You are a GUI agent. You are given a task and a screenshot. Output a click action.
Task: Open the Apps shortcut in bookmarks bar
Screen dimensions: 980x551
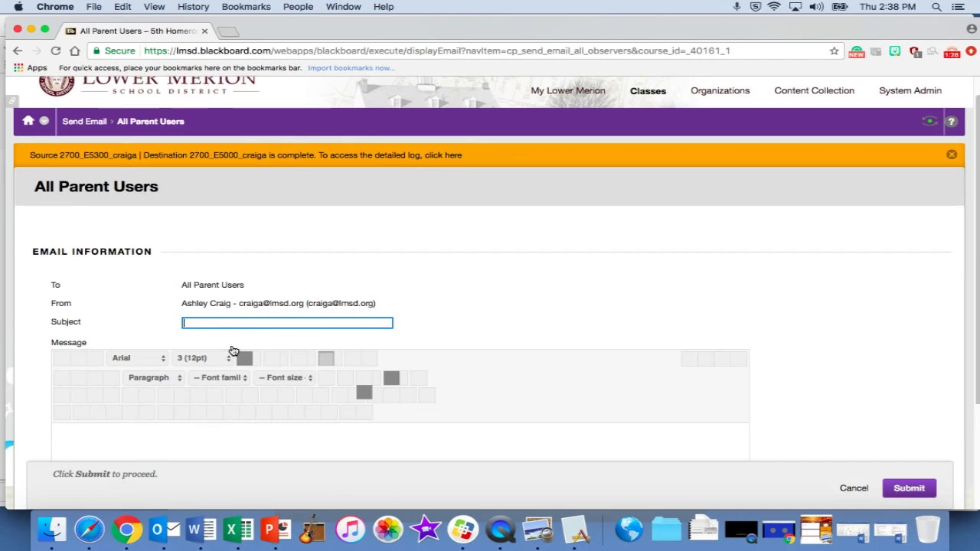pyautogui.click(x=30, y=67)
